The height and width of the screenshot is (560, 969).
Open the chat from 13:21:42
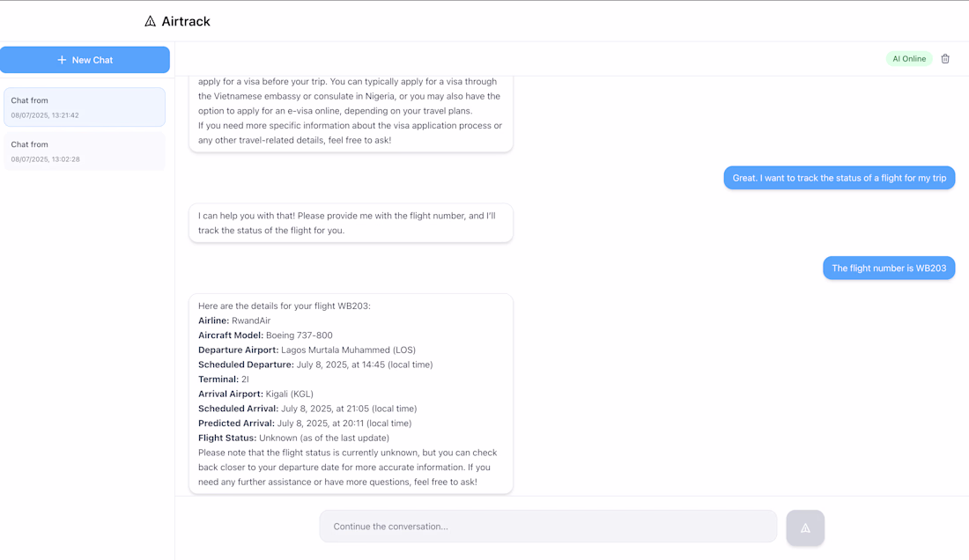pyautogui.click(x=85, y=107)
